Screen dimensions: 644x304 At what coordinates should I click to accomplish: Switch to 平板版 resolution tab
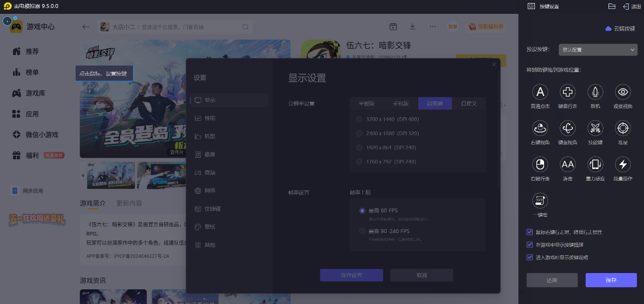point(366,104)
